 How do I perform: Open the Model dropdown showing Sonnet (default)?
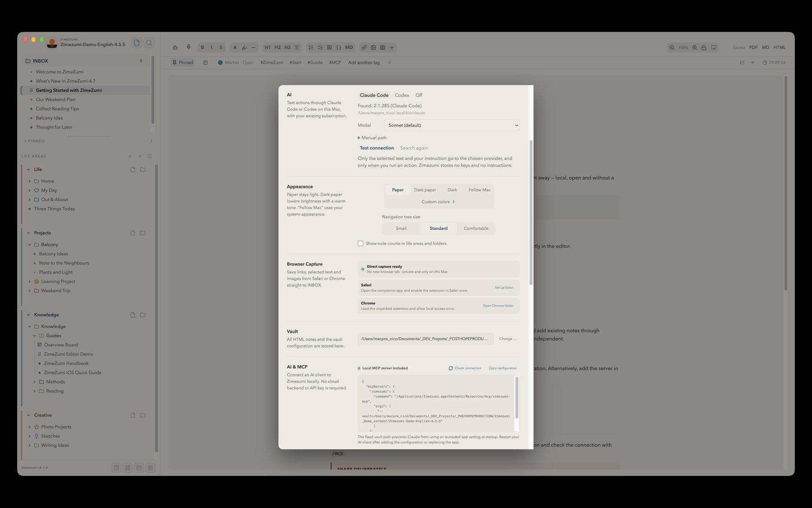tap(452, 126)
